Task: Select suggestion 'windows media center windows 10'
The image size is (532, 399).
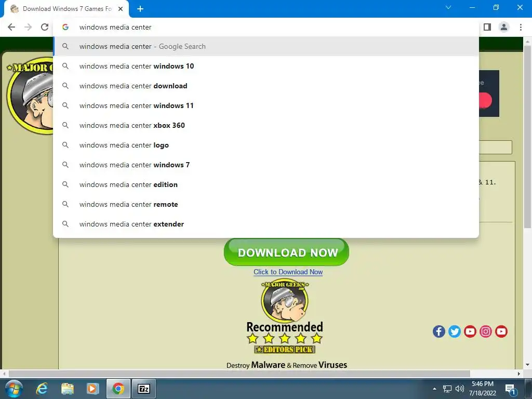Action: pos(266,66)
